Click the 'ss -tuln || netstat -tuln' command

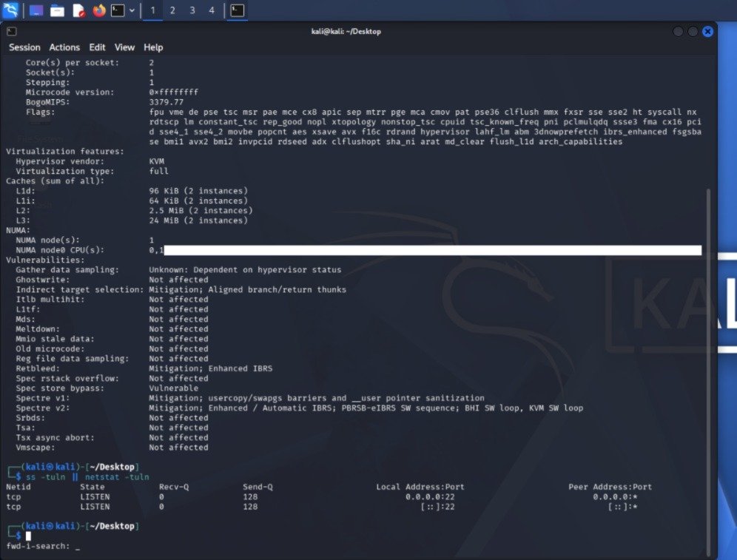click(x=87, y=477)
